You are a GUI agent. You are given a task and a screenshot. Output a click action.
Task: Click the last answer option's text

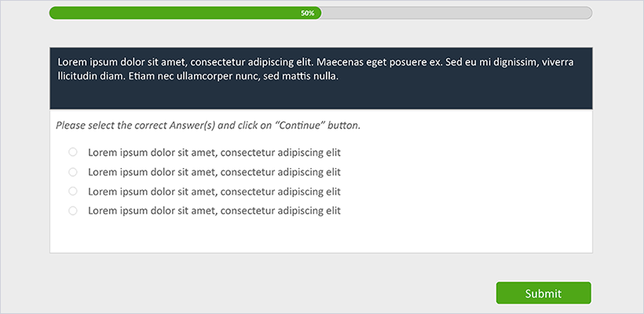[214, 211]
